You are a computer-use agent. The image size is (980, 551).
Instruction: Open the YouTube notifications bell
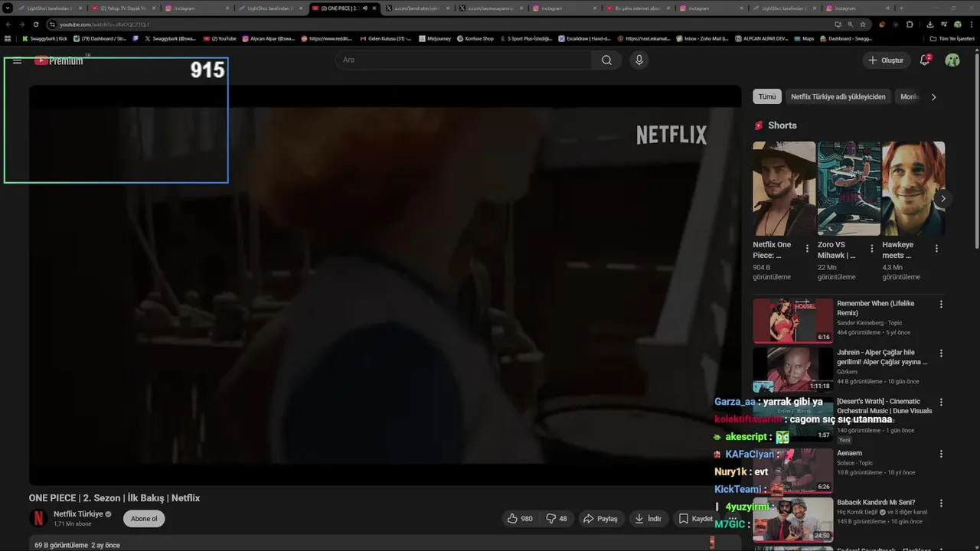(925, 60)
